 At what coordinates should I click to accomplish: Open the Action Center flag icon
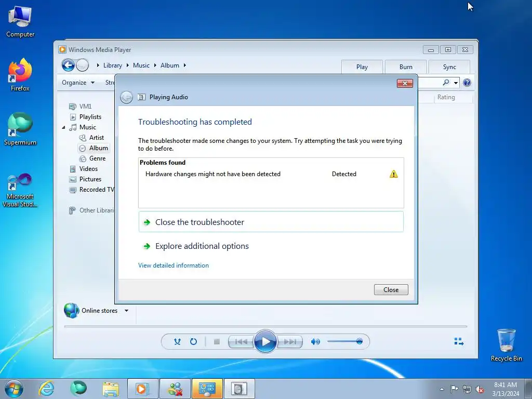pyautogui.click(x=454, y=389)
